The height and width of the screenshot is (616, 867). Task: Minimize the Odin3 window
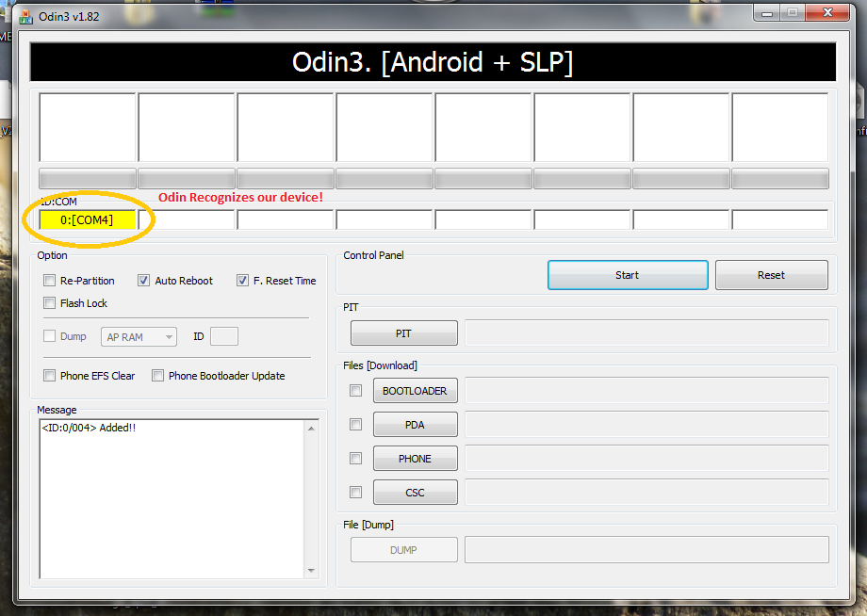767,13
